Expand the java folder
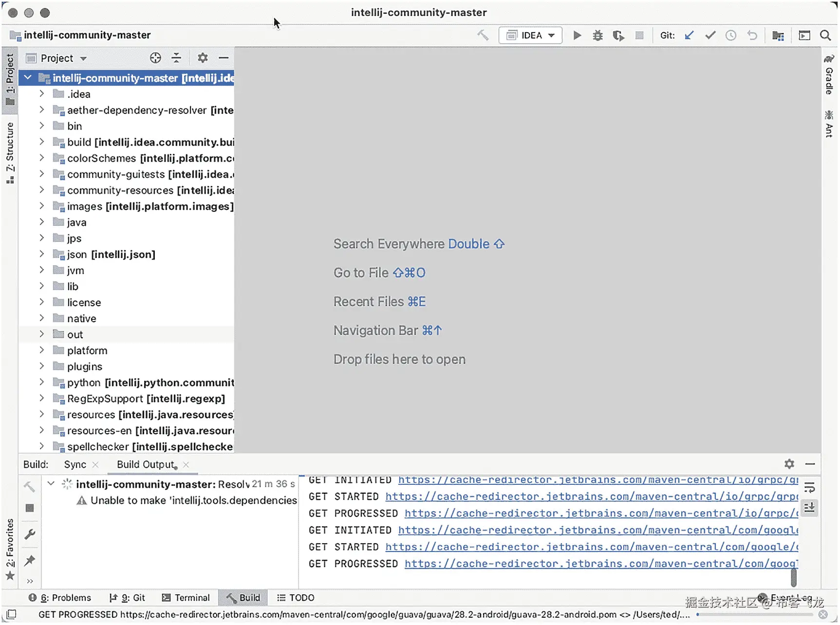 click(42, 222)
